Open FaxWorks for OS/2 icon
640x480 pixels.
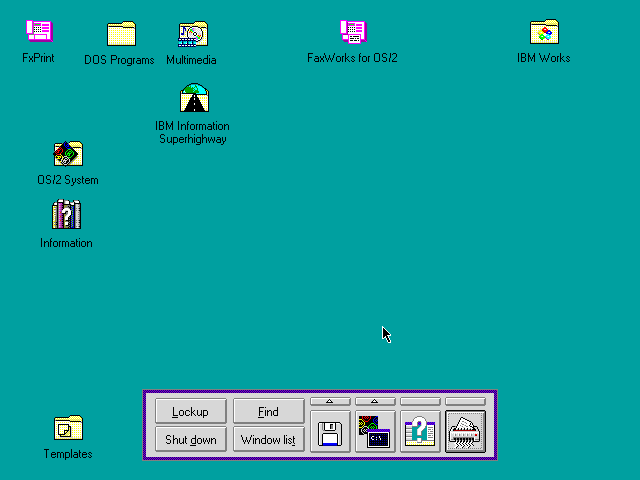tap(353, 31)
